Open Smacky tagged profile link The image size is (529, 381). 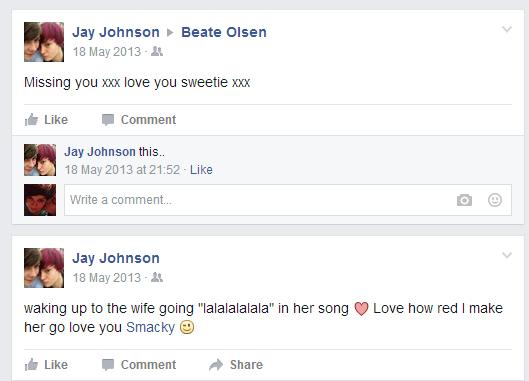point(150,327)
